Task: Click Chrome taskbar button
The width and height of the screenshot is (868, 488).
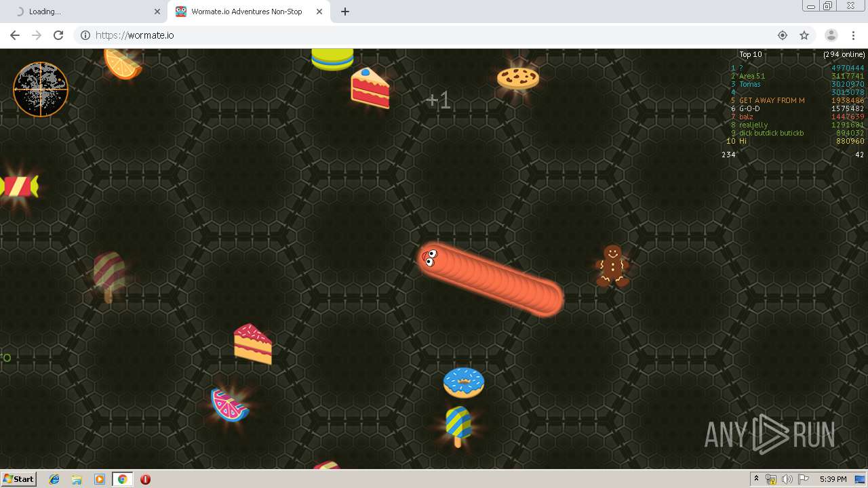Action: (x=122, y=479)
